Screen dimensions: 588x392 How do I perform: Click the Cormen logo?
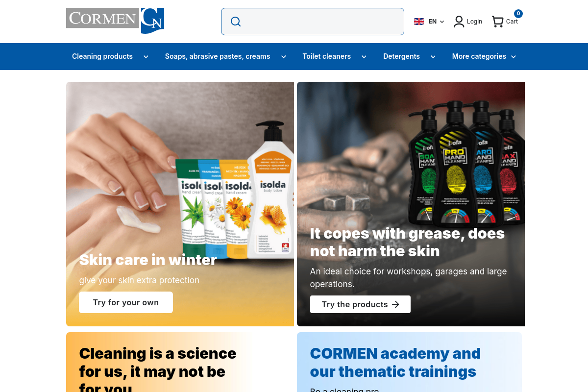click(115, 21)
